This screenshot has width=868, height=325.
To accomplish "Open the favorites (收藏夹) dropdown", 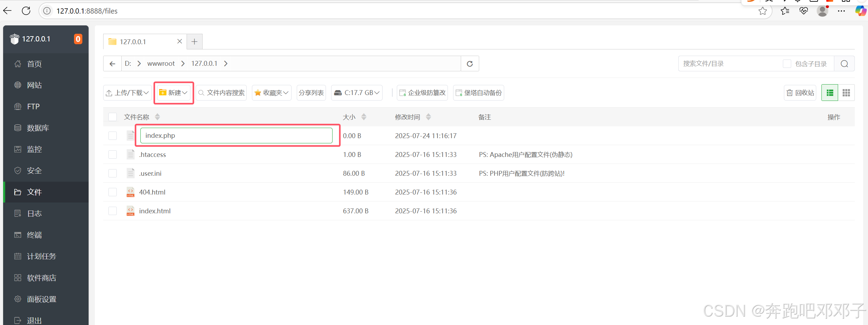I will (x=272, y=93).
